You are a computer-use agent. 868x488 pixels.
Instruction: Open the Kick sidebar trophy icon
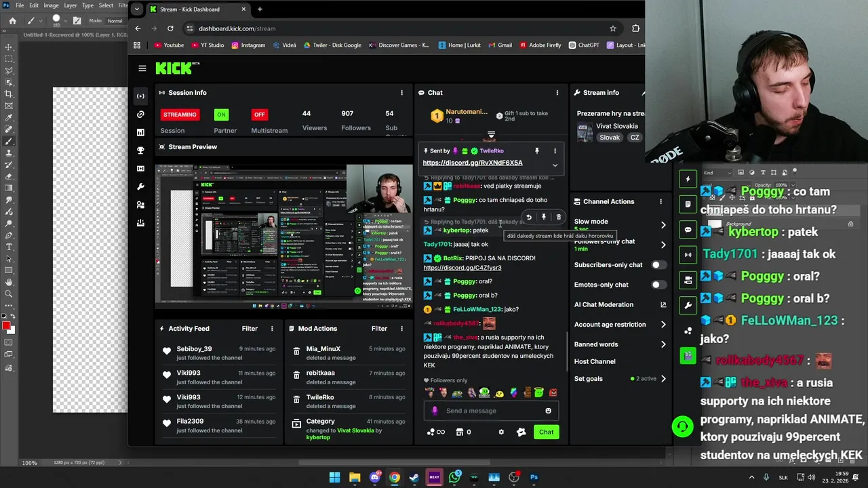tap(140, 150)
